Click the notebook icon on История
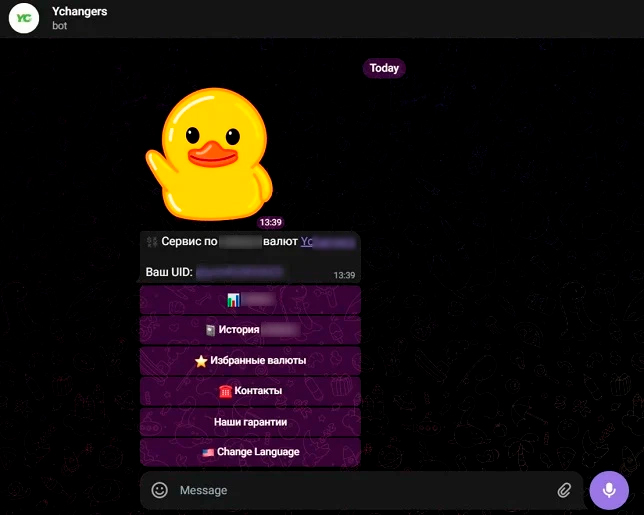The image size is (644, 515). pyautogui.click(x=210, y=329)
